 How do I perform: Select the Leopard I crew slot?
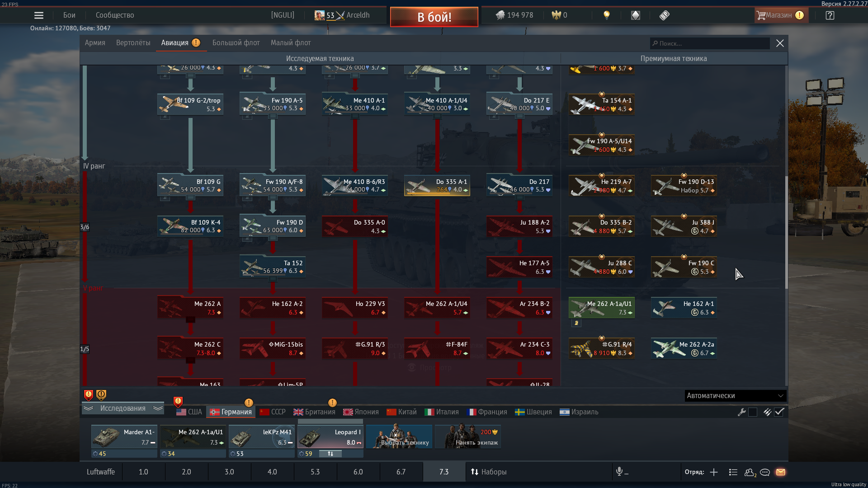point(330,437)
